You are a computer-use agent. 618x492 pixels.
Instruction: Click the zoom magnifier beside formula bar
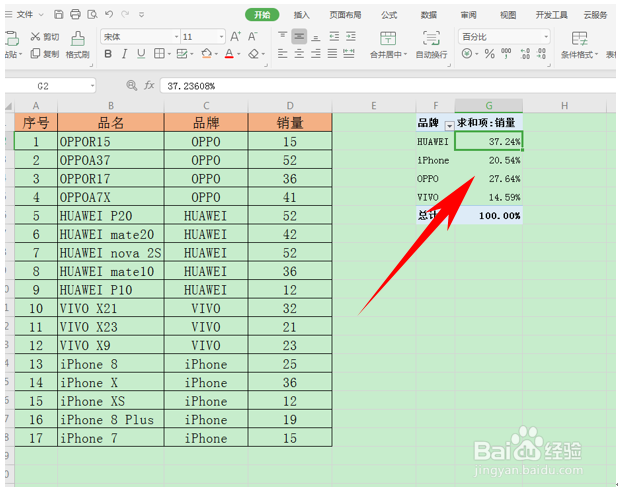tap(132, 85)
